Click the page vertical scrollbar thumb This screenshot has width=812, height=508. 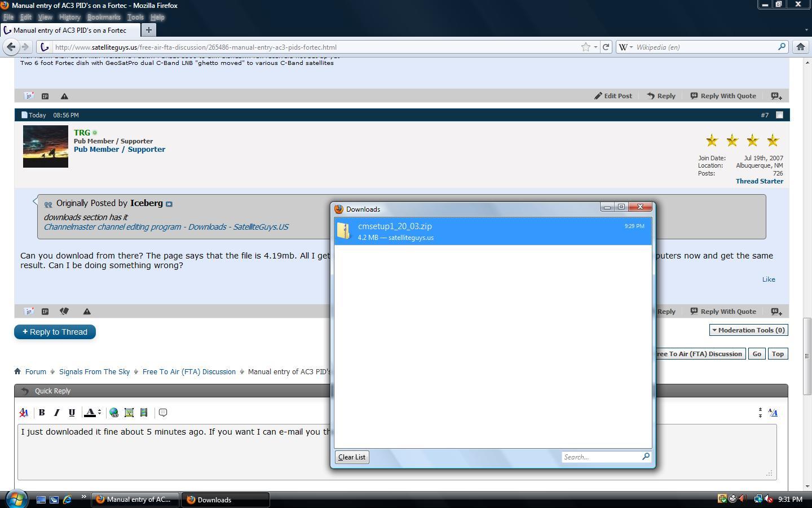click(x=807, y=356)
